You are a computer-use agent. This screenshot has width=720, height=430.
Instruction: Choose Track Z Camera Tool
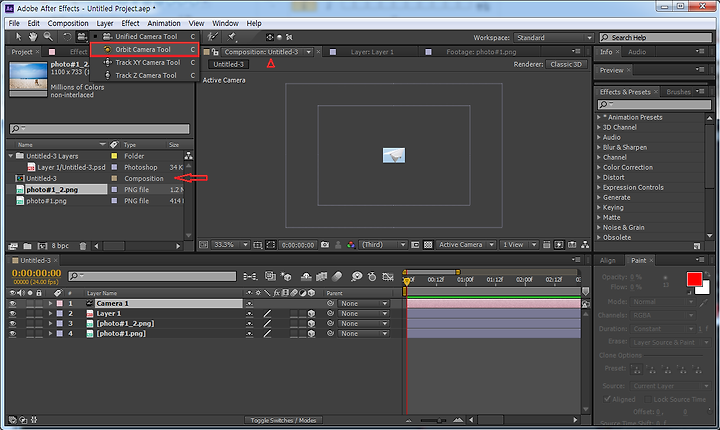tap(144, 75)
